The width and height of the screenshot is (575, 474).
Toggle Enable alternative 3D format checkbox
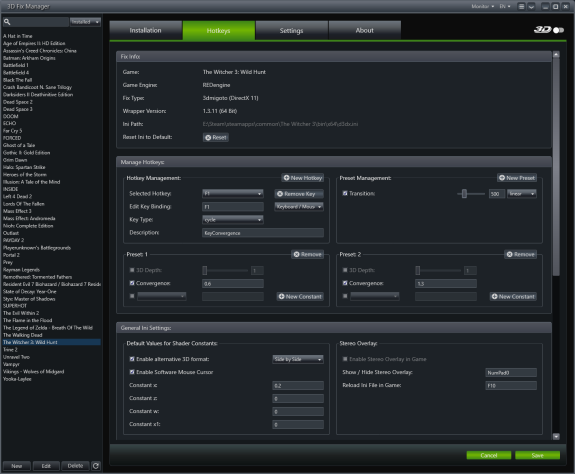(x=132, y=359)
